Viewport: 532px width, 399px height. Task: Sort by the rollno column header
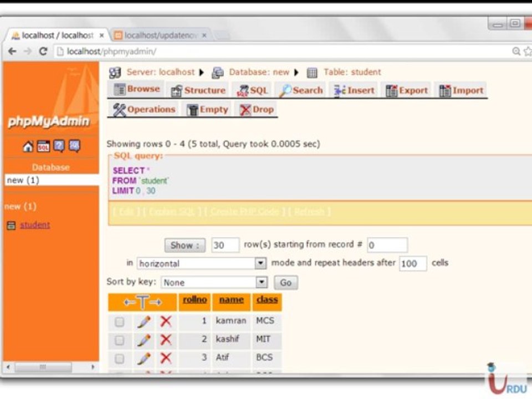pyautogui.click(x=195, y=300)
